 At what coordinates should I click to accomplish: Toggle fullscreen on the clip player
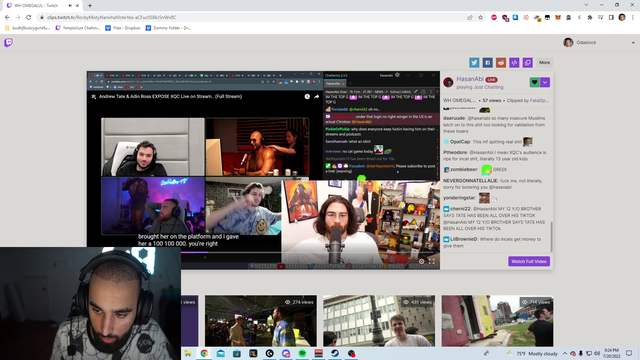pos(432,262)
